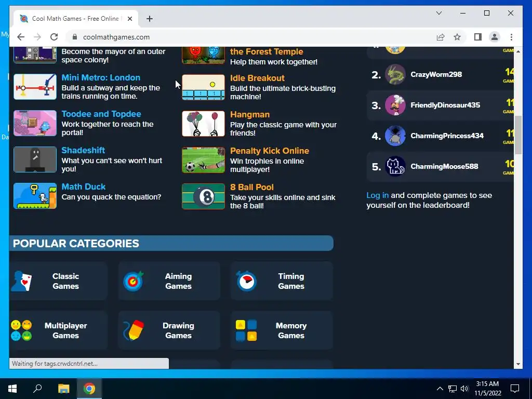Click the FriendlyDinosaur435 leaderboard name
The height and width of the screenshot is (399, 532).
click(445, 105)
